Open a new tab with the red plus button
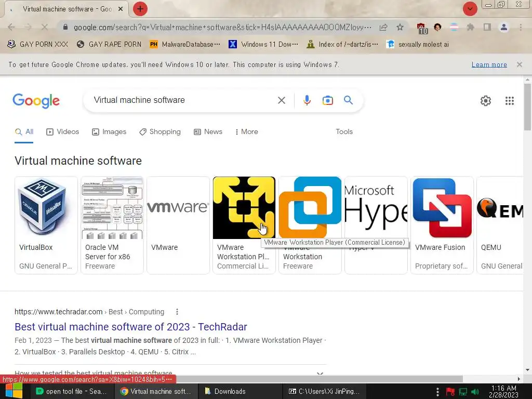Screen dimensions: 532x399 coord(140,9)
